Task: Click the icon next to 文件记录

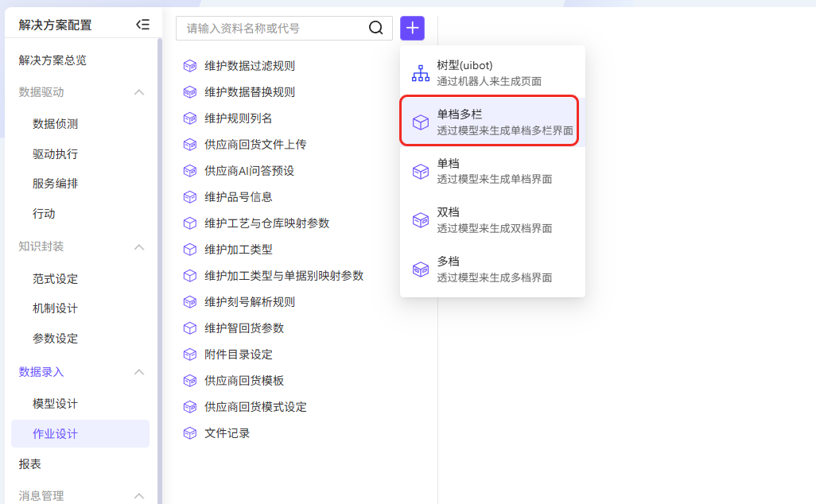Action: 189,433
